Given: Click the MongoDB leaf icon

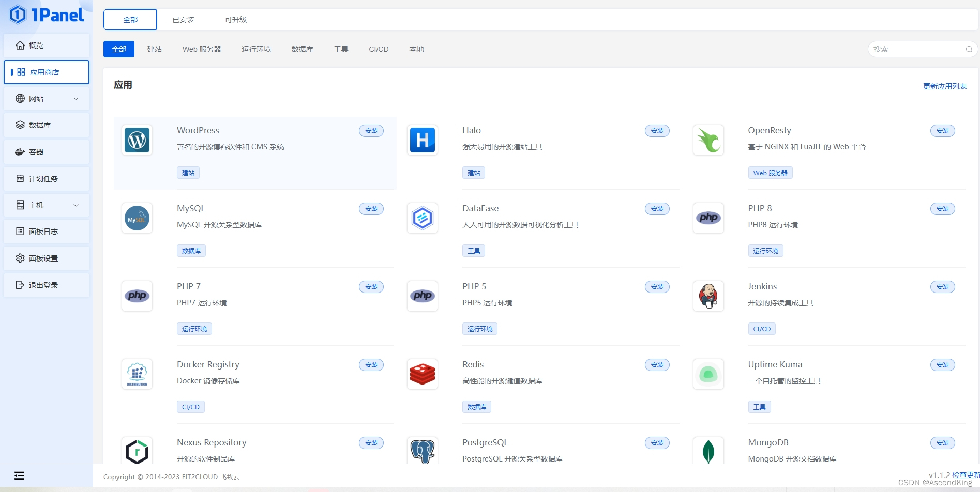Looking at the screenshot, I should pos(708,451).
